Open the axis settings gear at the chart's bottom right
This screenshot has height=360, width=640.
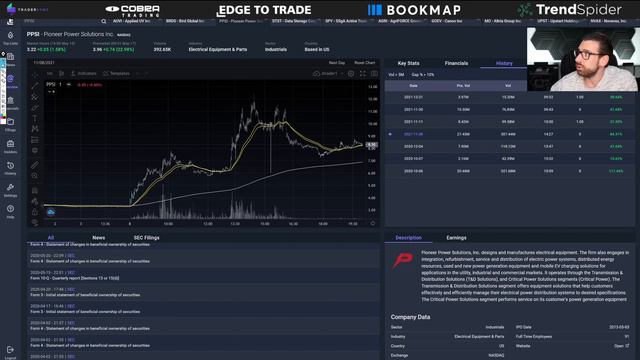click(373, 224)
